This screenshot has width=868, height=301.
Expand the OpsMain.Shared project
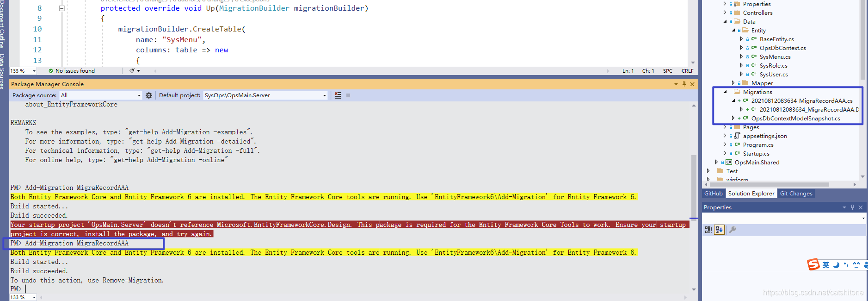pos(716,163)
